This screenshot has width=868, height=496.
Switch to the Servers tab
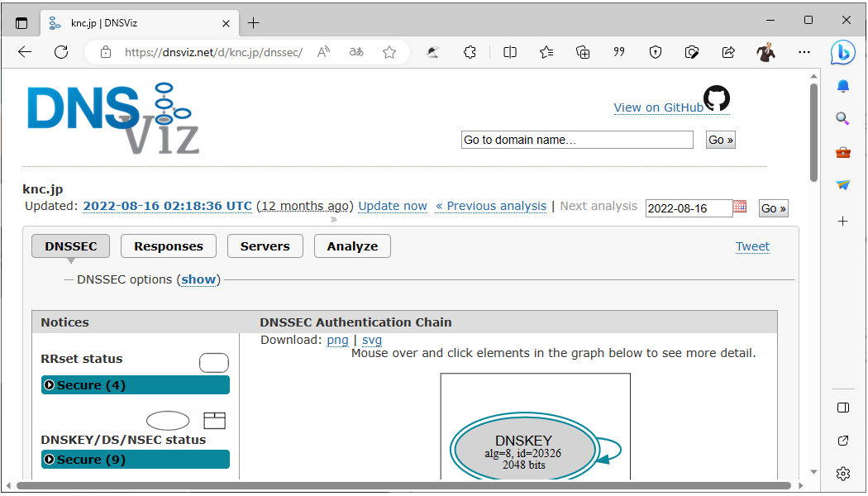point(265,246)
